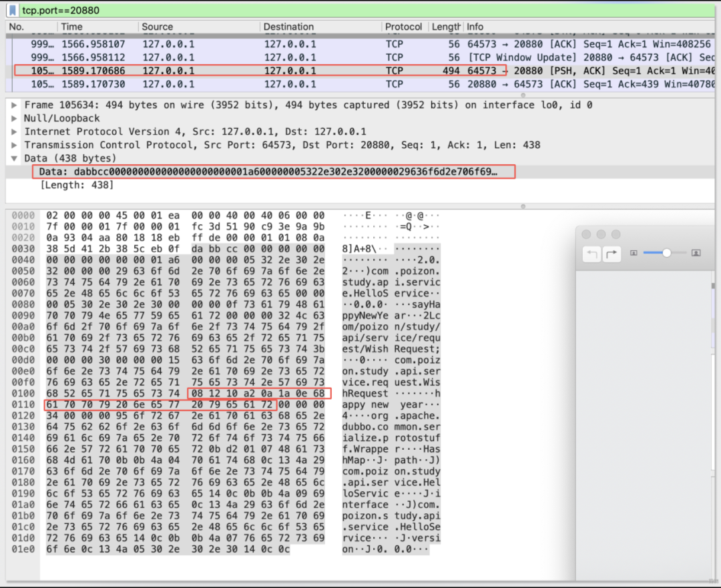The image size is (721, 588).
Task: Select the Transmission Control Protocol line
Action: click(x=282, y=145)
